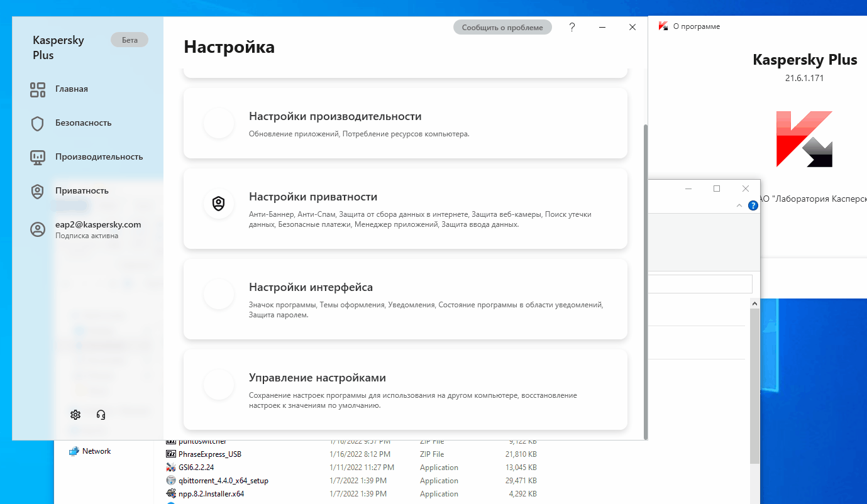Image resolution: width=867 pixels, height=504 pixels.
Task: Open support via the headset icon
Action: point(101,415)
